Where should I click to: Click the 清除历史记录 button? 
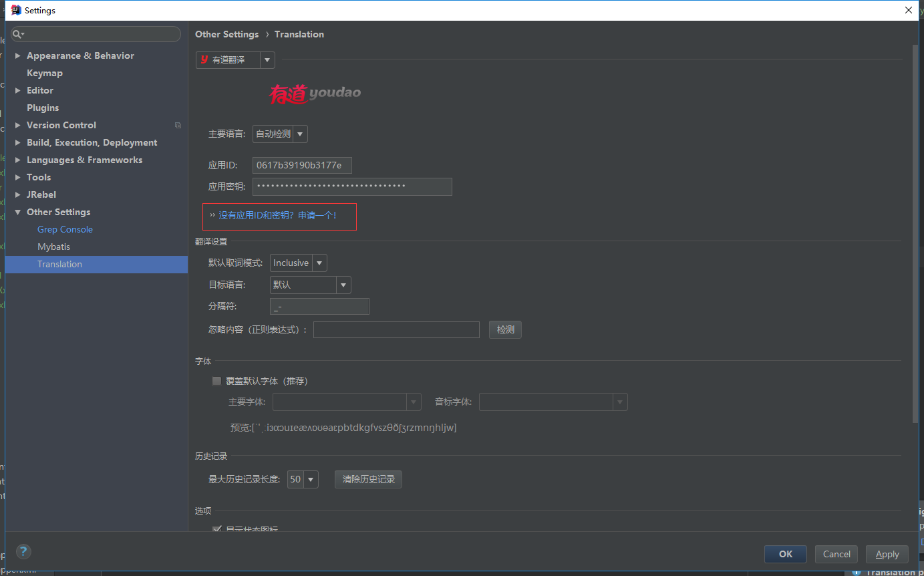pyautogui.click(x=368, y=479)
